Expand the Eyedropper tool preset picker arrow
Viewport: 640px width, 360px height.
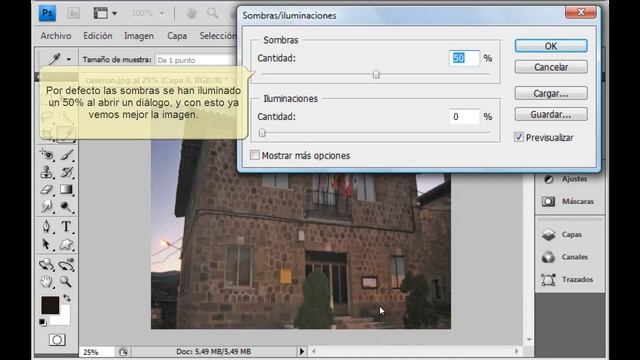tap(69, 60)
